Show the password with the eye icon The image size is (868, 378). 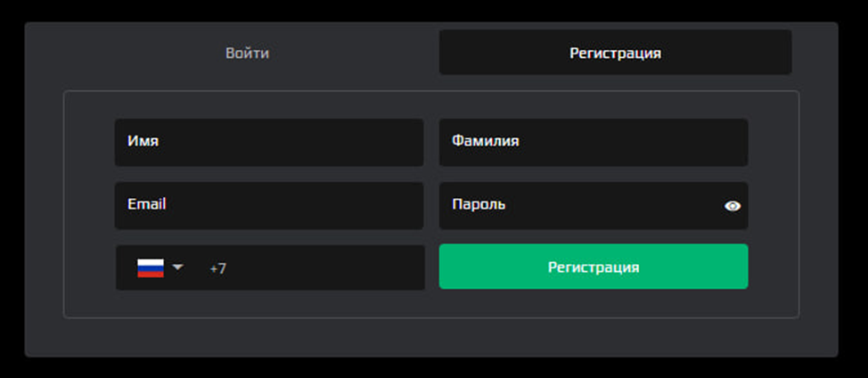[733, 206]
